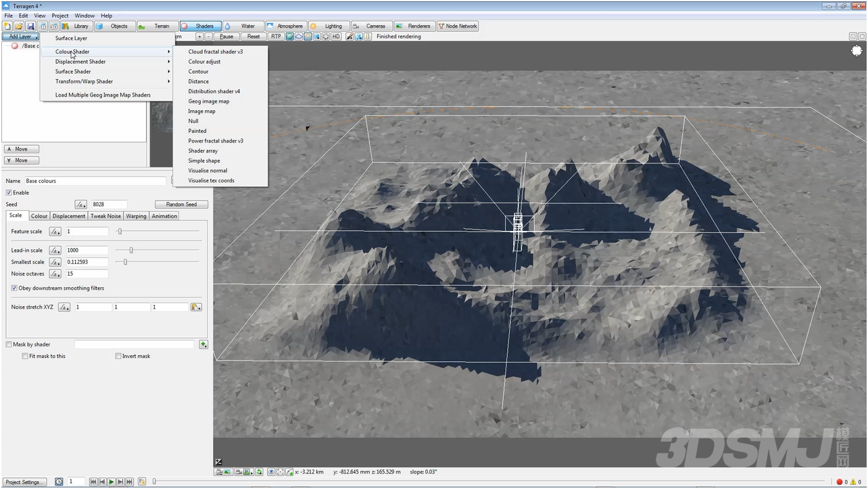Open the Water layout
The width and height of the screenshot is (868, 489).
click(x=243, y=26)
